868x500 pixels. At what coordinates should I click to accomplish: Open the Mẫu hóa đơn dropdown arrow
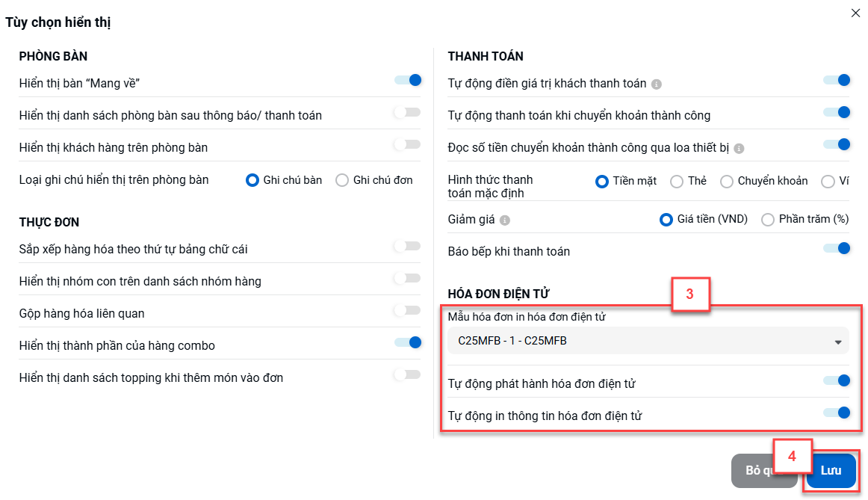pos(837,342)
